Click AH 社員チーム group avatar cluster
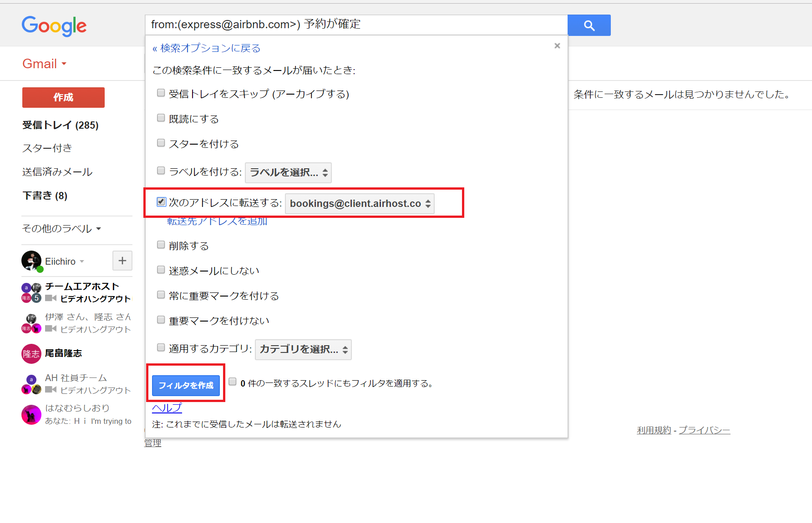The image size is (812, 523). (x=31, y=384)
